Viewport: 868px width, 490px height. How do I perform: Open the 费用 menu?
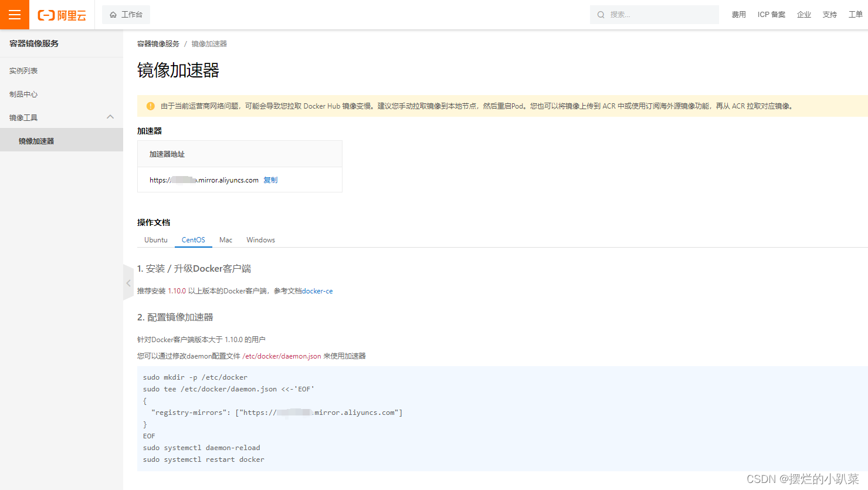pos(739,15)
